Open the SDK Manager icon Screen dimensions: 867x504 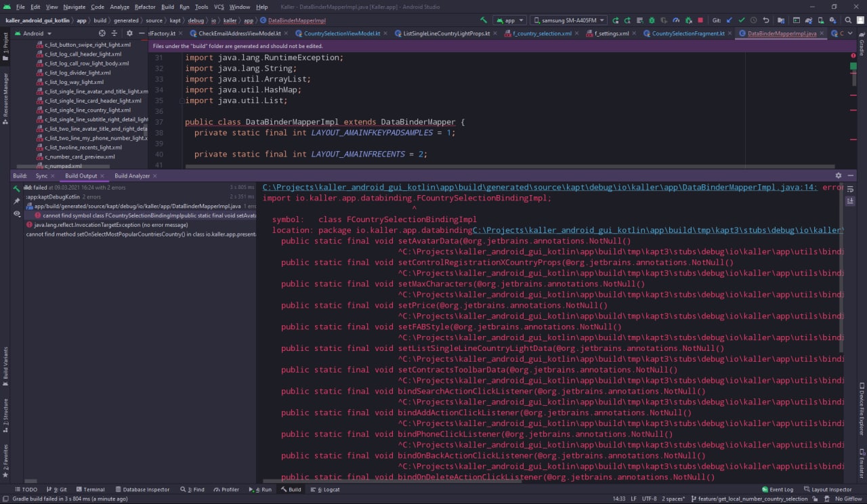tap(833, 20)
